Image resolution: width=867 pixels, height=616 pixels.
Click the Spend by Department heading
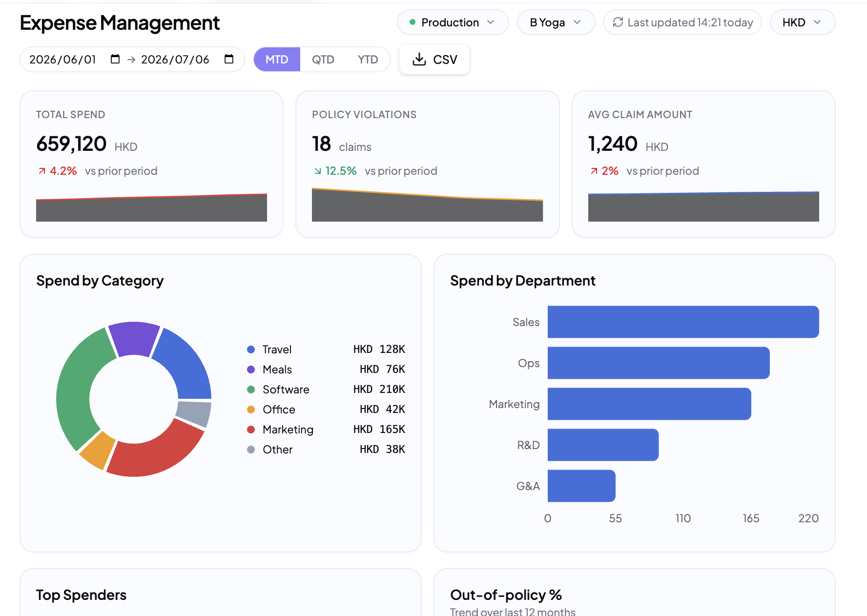coord(523,281)
